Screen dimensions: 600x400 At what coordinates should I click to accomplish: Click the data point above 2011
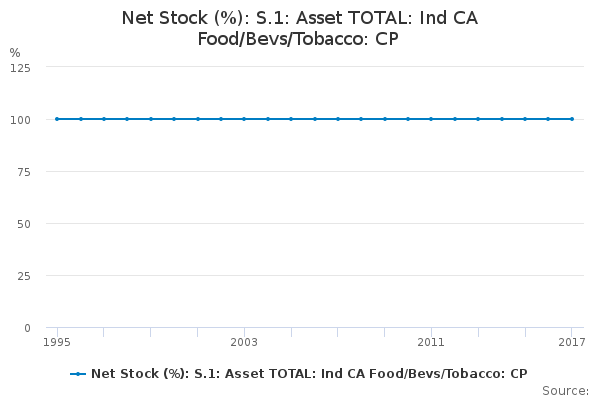[431, 119]
